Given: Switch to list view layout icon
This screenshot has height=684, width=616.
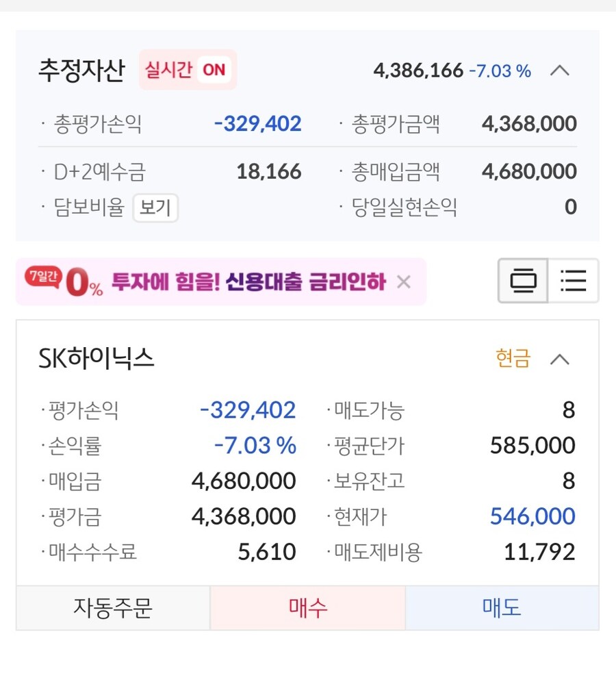Looking at the screenshot, I should [574, 281].
